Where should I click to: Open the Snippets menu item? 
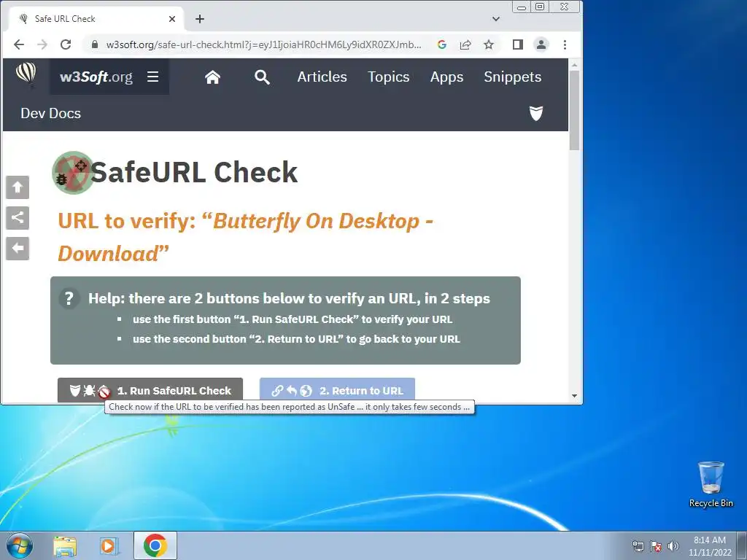[x=513, y=77]
